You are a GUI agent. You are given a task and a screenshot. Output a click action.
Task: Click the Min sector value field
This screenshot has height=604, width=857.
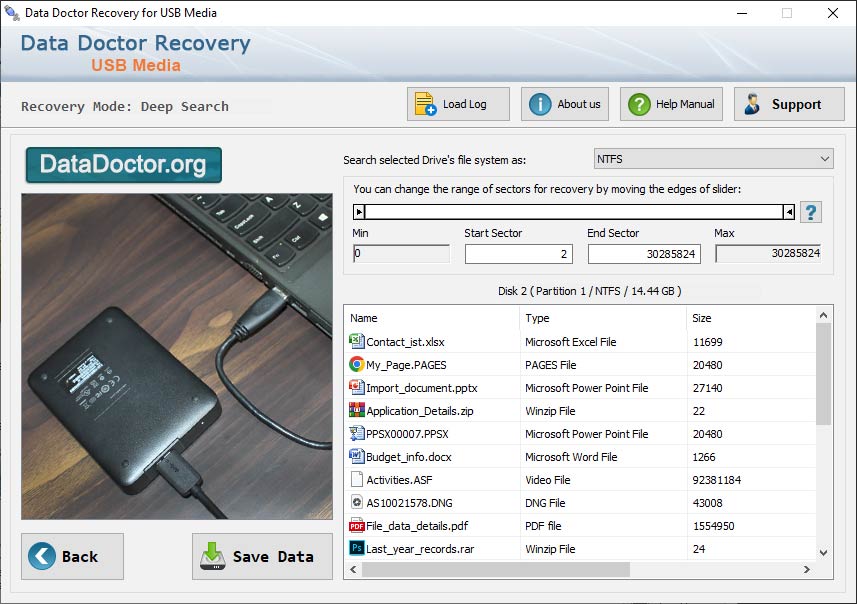coord(402,253)
